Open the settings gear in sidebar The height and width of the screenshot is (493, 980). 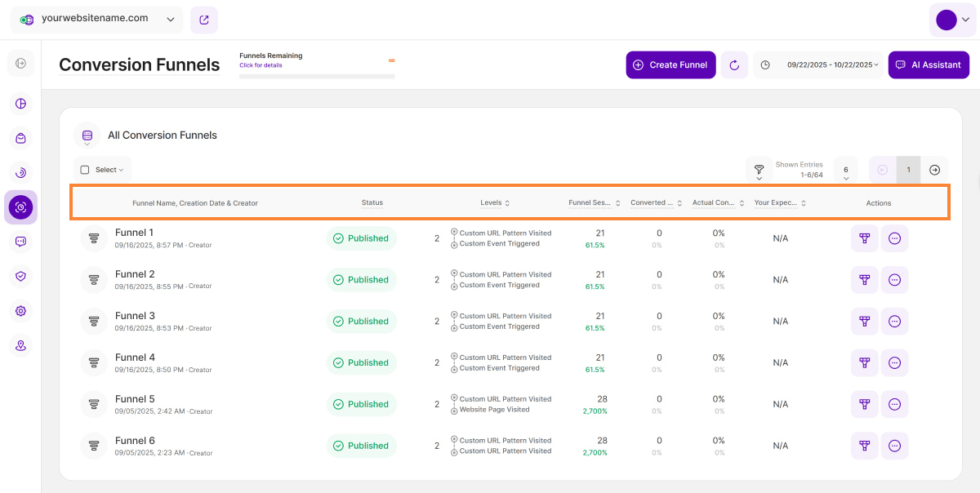click(x=20, y=311)
